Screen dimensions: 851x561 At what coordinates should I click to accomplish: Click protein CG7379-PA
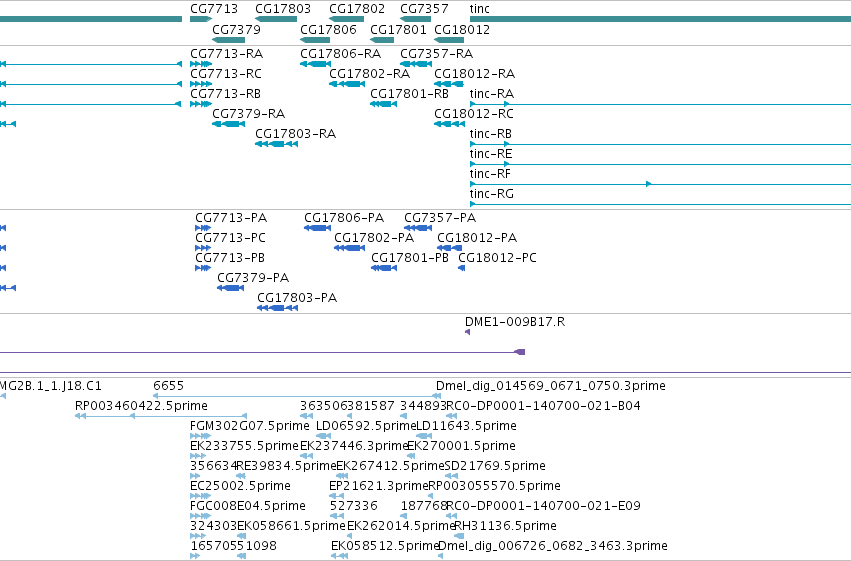click(x=253, y=278)
